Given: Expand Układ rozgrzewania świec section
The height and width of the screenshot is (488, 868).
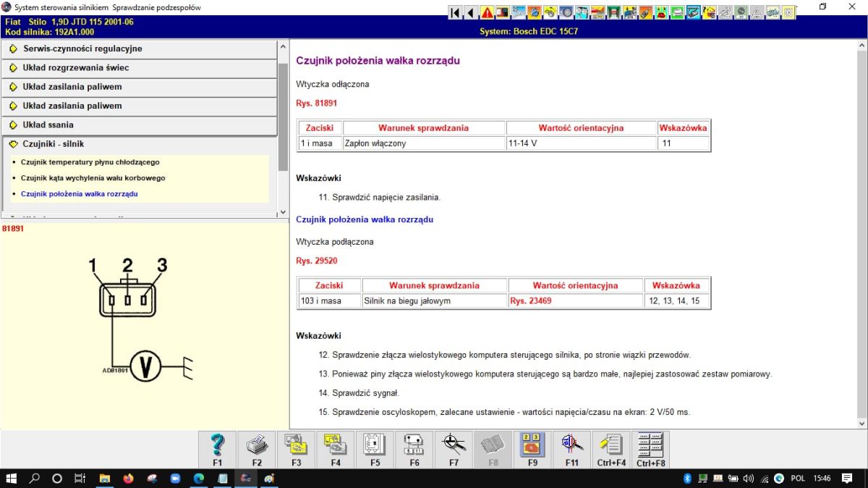Looking at the screenshot, I should [x=139, y=67].
